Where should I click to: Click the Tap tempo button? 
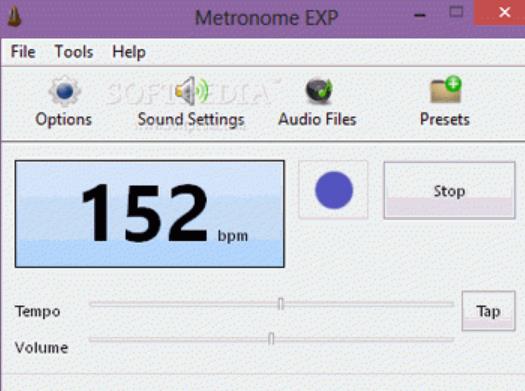[489, 311]
